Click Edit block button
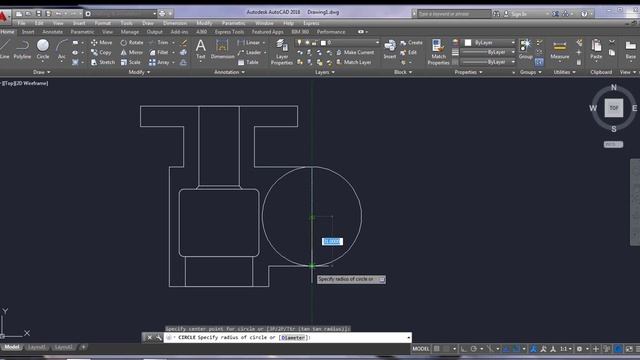The image size is (640, 360). pyautogui.click(x=409, y=52)
